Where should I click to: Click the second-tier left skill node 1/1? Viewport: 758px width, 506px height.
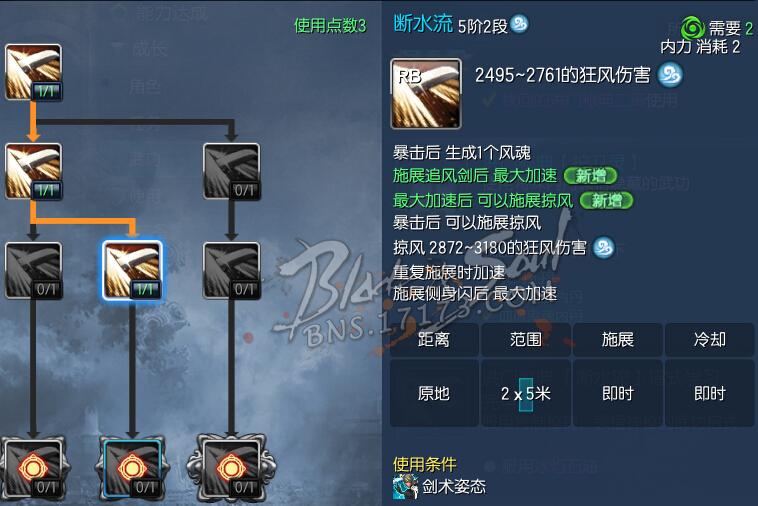33,172
